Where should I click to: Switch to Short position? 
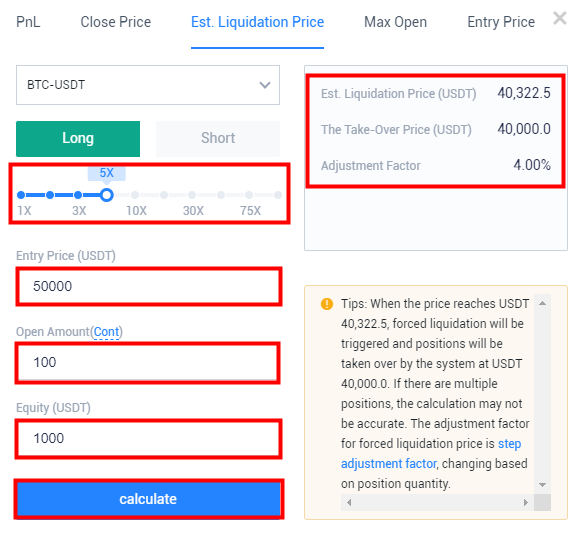(218, 138)
